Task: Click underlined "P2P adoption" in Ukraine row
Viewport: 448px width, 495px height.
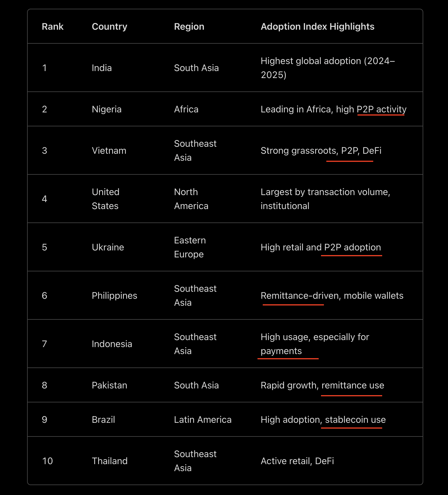Action: 352,247
